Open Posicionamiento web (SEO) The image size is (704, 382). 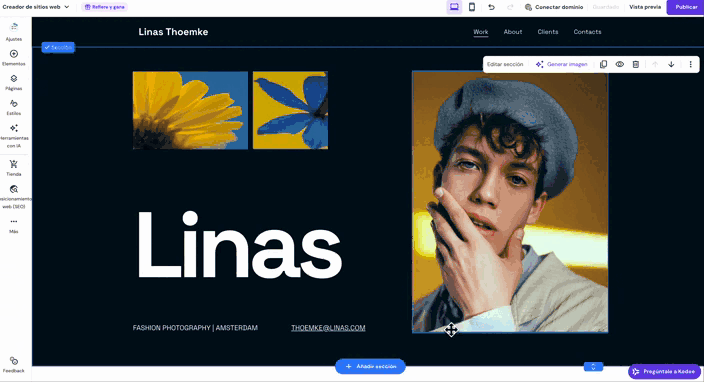14,197
